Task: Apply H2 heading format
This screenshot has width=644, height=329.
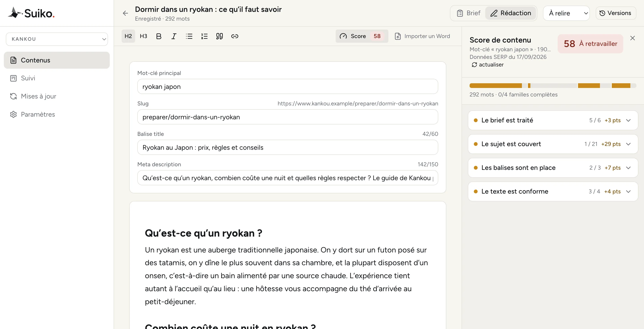Action: 128,36
